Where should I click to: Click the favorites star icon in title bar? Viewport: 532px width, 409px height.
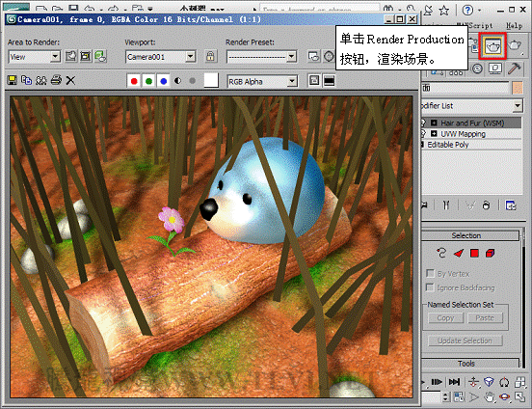443,11
